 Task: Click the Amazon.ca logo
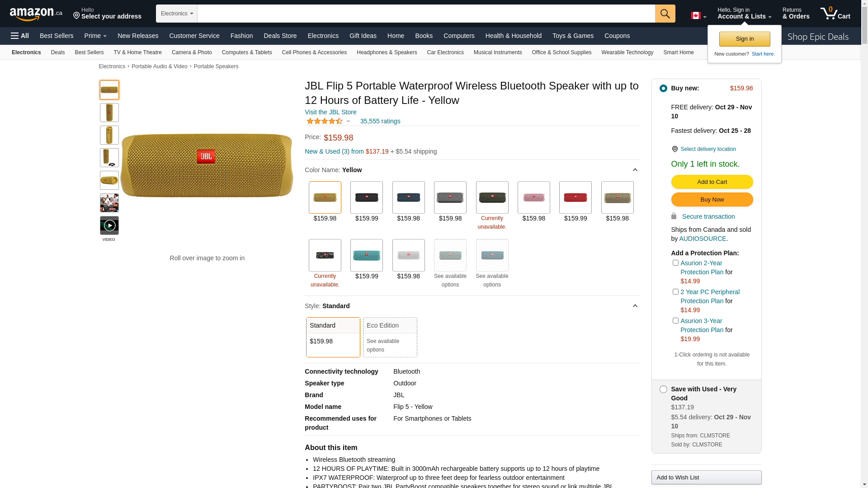[36, 14]
